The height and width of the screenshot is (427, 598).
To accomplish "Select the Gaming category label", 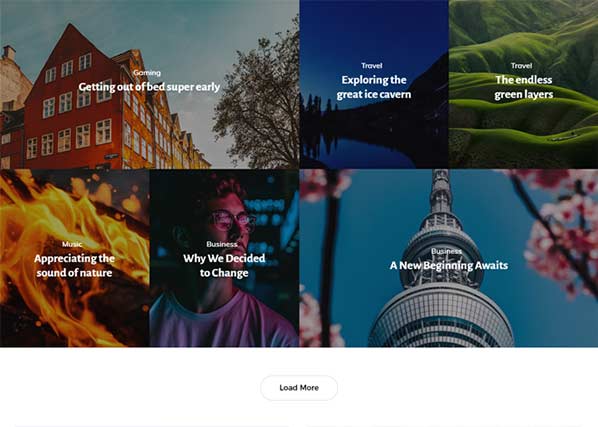I will 147,72.
